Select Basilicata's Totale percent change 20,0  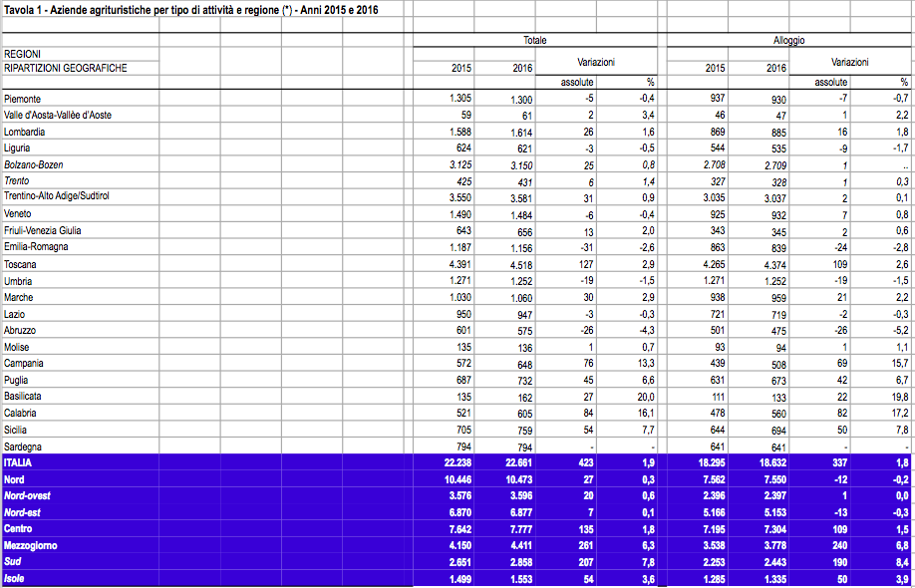pos(646,397)
